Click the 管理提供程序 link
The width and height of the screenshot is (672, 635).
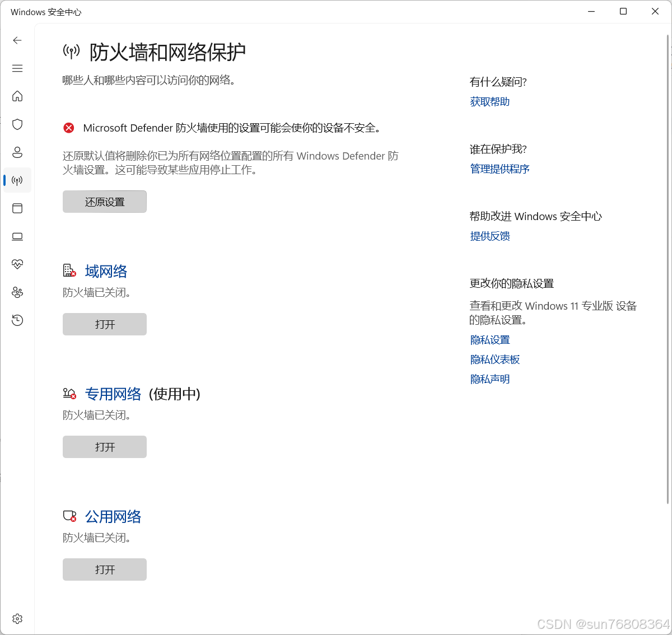(x=500, y=169)
